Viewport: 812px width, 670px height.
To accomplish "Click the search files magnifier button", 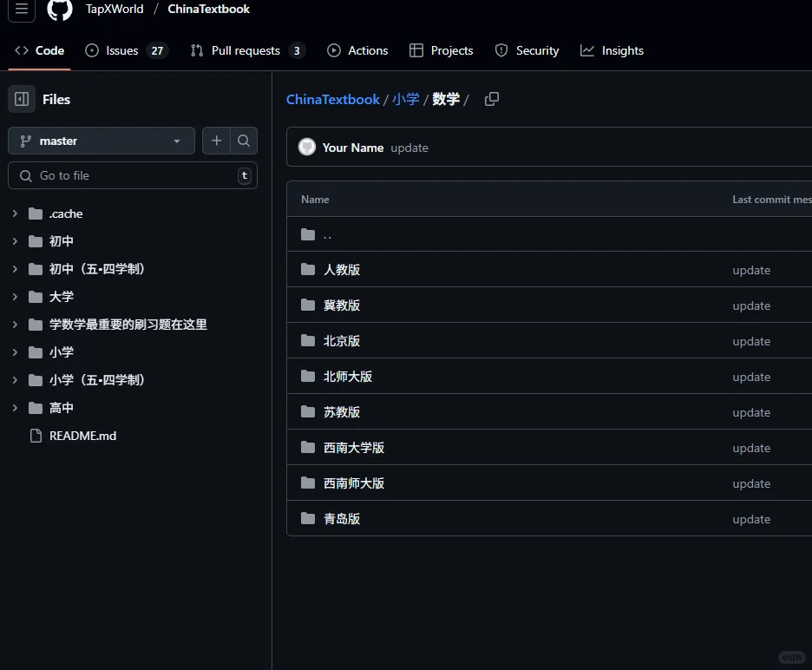I will 244,141.
